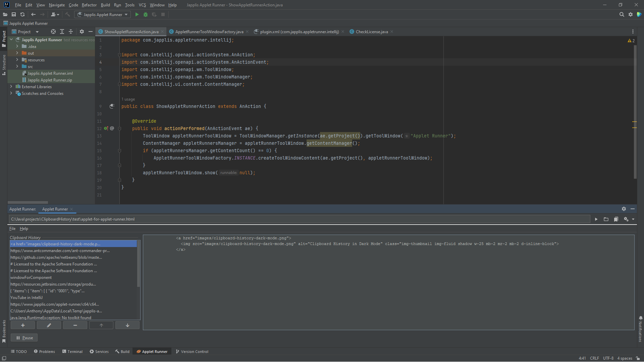Open the Refactor menu
644x362 pixels.
89,5
